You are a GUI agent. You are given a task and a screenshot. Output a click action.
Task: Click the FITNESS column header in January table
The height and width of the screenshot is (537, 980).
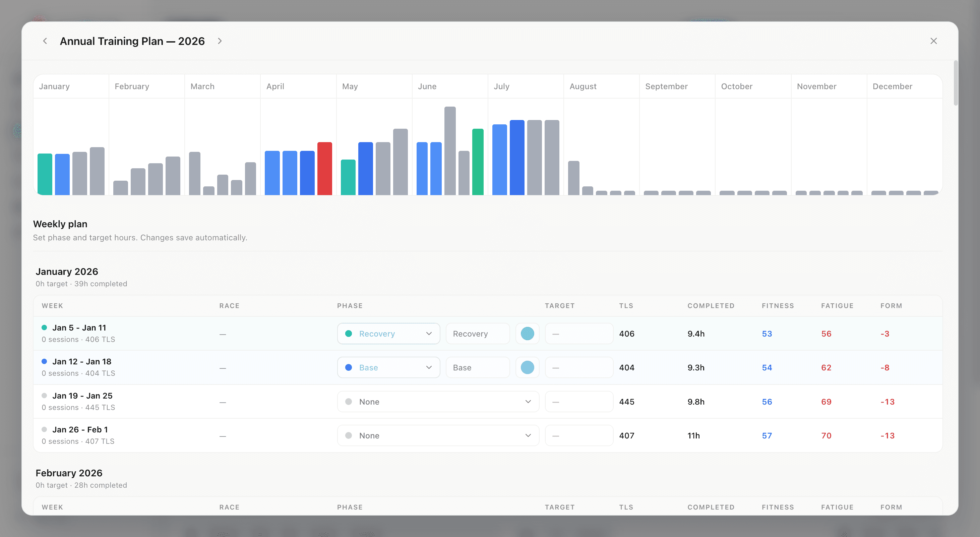point(778,306)
